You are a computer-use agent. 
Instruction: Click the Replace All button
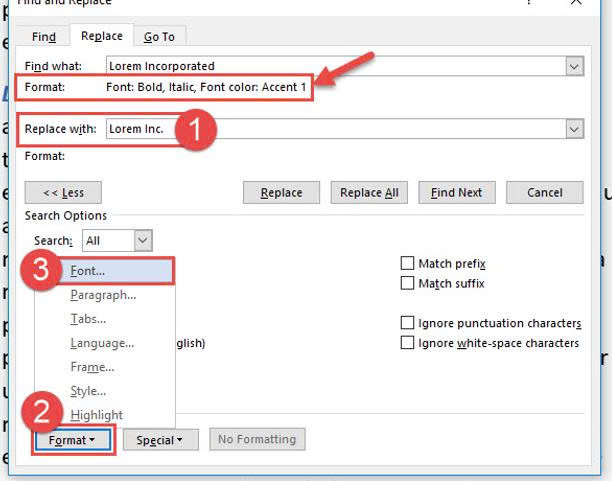click(369, 193)
